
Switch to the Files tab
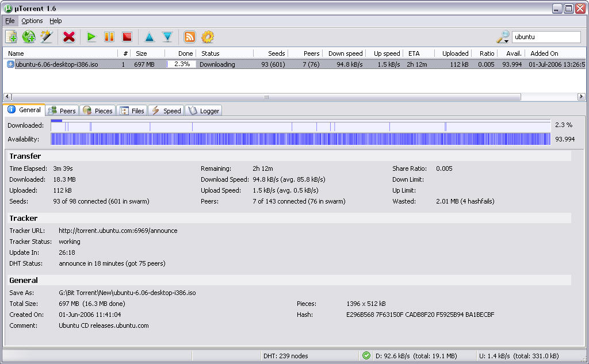(132, 111)
